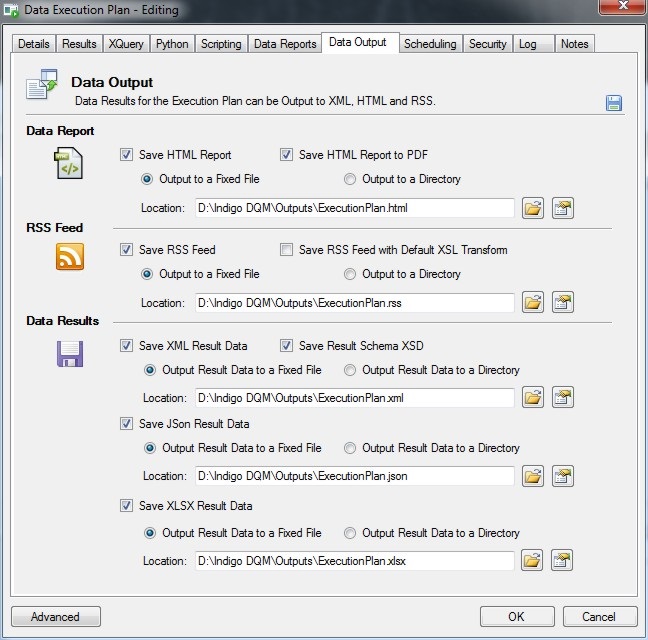648x640 pixels.
Task: Uncheck Save HTML Report to PDF
Action: click(287, 155)
